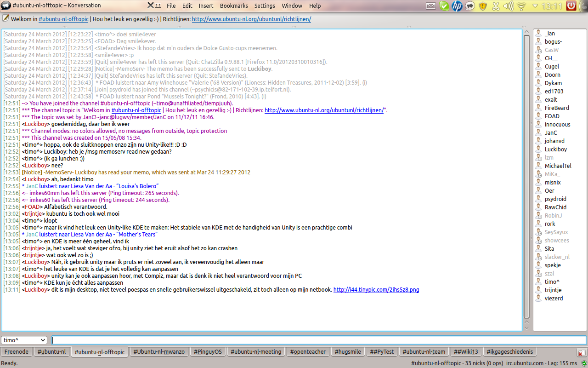Screen dimensions: 588x368
Task: Open the volume speaker indicator
Action: [x=508, y=6]
